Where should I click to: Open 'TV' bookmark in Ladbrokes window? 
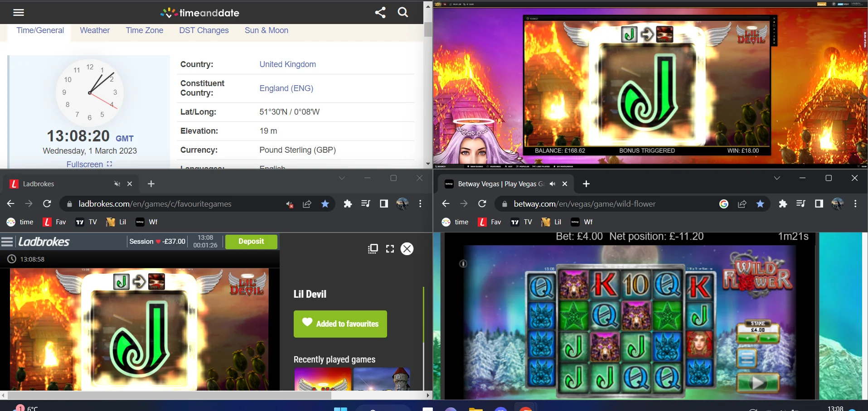(86, 222)
